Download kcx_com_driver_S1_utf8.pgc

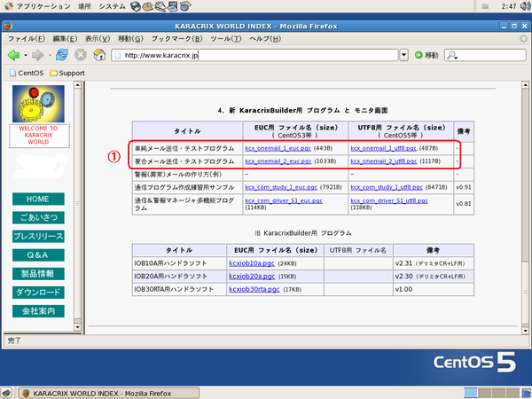(x=389, y=201)
